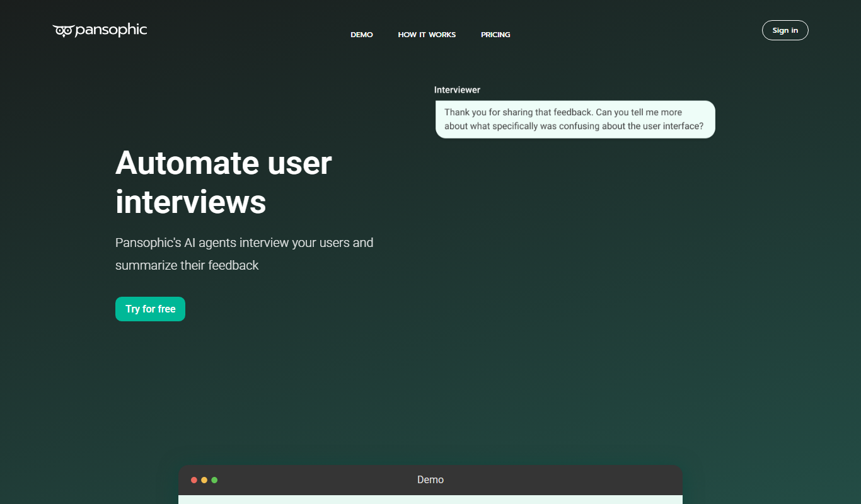861x504 pixels.
Task: Click the red dot in Demo window
Action: click(194, 480)
